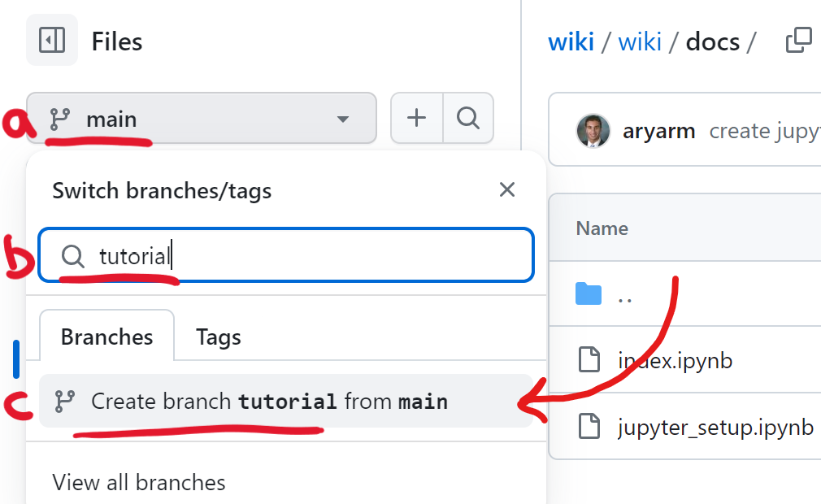Open jupyter_setup.ipynb file
The height and width of the screenshot is (504, 821).
(716, 428)
